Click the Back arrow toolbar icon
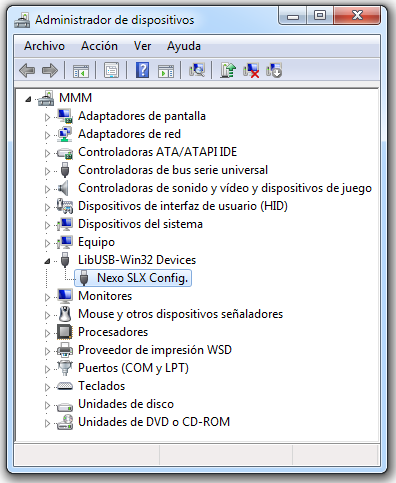 pyautogui.click(x=27, y=71)
